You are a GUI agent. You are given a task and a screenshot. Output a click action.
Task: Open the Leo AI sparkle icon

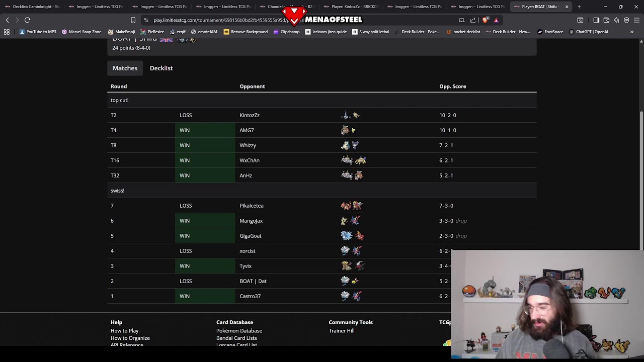pos(616,20)
